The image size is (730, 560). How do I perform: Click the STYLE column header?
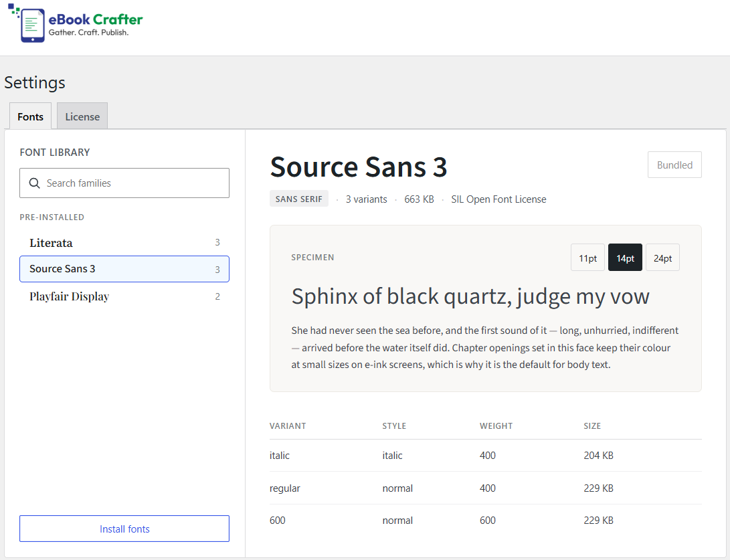click(x=394, y=426)
